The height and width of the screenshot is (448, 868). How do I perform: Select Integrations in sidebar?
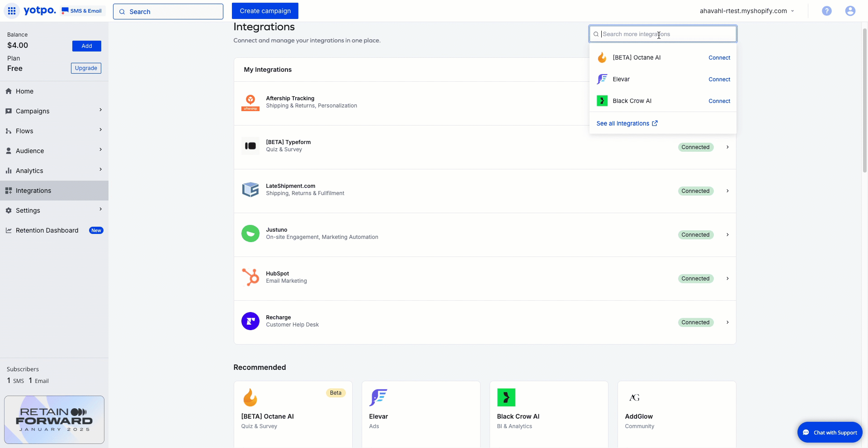tap(54, 191)
